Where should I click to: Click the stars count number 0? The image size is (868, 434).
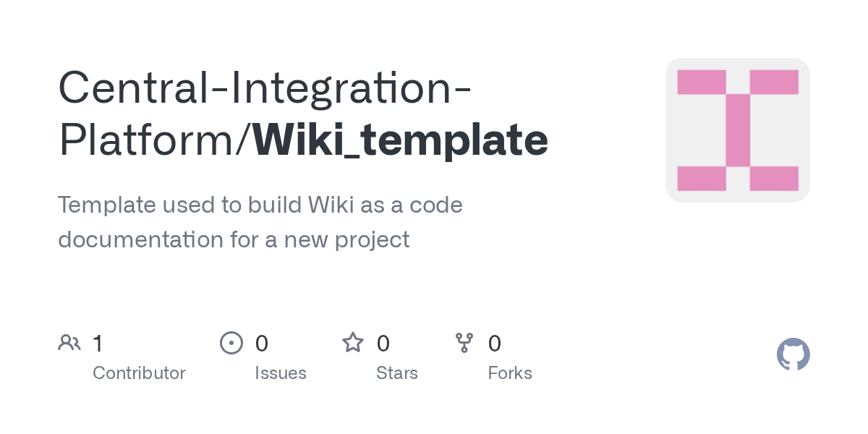point(383,343)
